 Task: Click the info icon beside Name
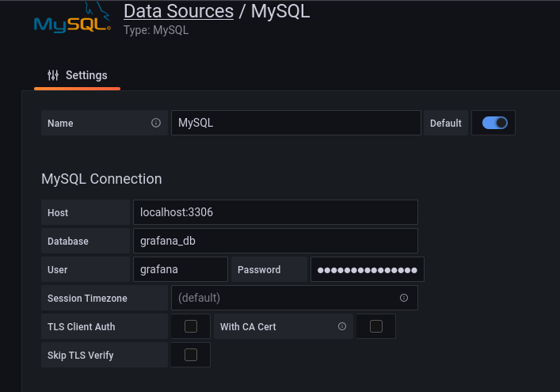tap(156, 123)
